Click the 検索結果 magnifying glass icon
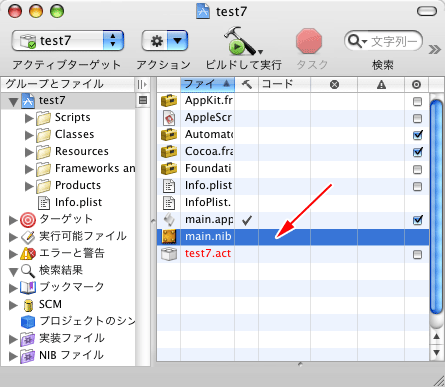 [x=28, y=271]
